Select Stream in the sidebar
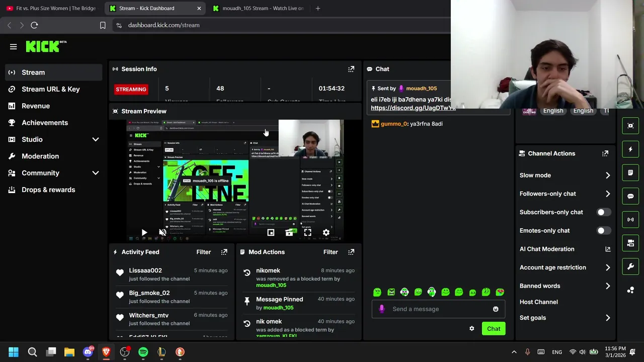 (54, 72)
